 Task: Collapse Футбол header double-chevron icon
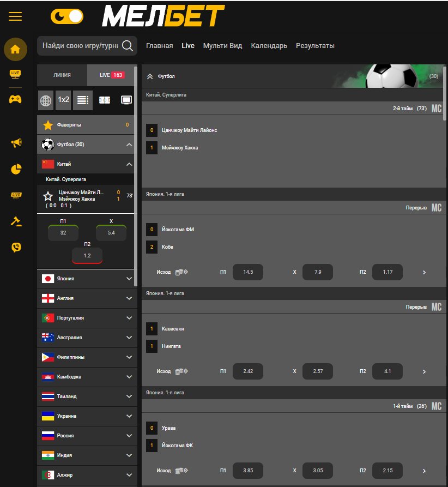[150, 76]
